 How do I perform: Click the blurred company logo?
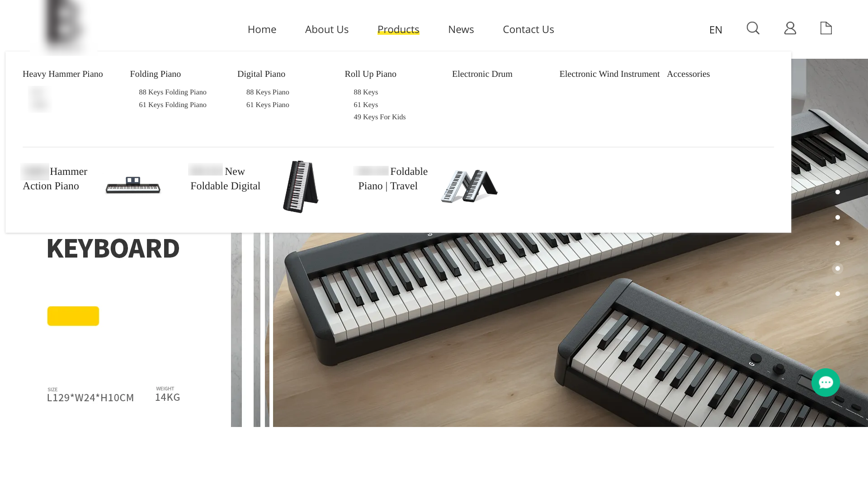[x=64, y=26]
